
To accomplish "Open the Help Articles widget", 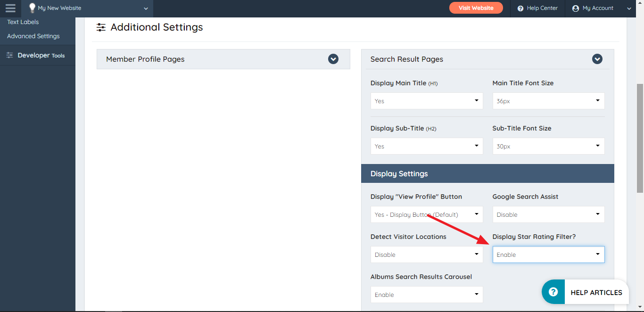I will (x=585, y=292).
